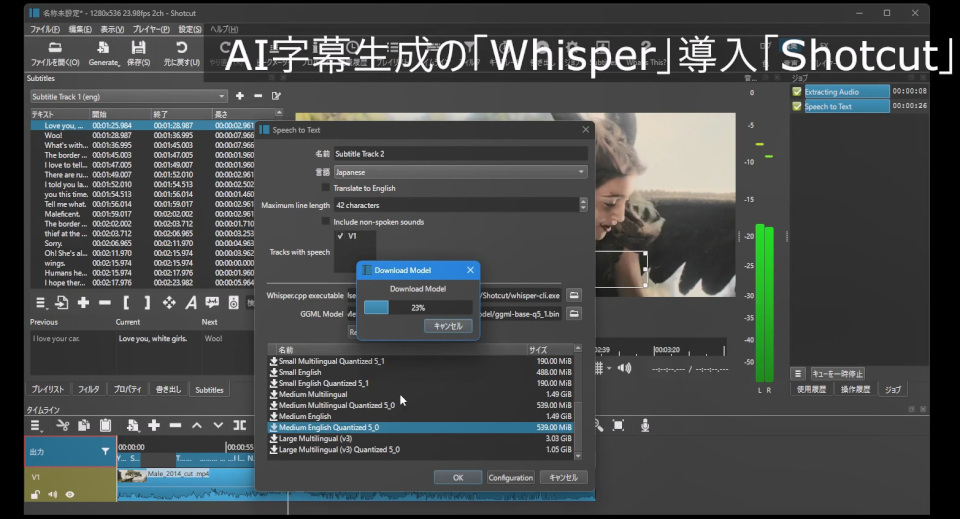Image resolution: width=960 pixels, height=519 pixels.
Task: Enable Translate to English checkbox
Action: 326,188
